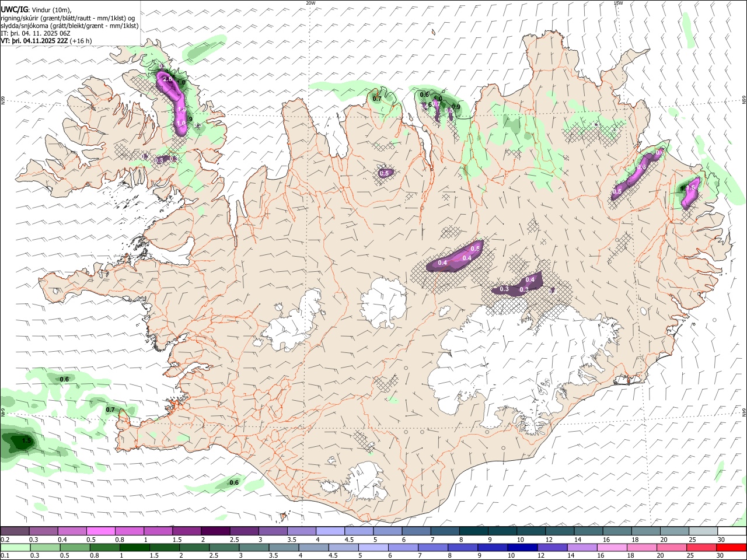Click the '20W' longitude label
Screen dimensions: 747x560
(310, 3)
